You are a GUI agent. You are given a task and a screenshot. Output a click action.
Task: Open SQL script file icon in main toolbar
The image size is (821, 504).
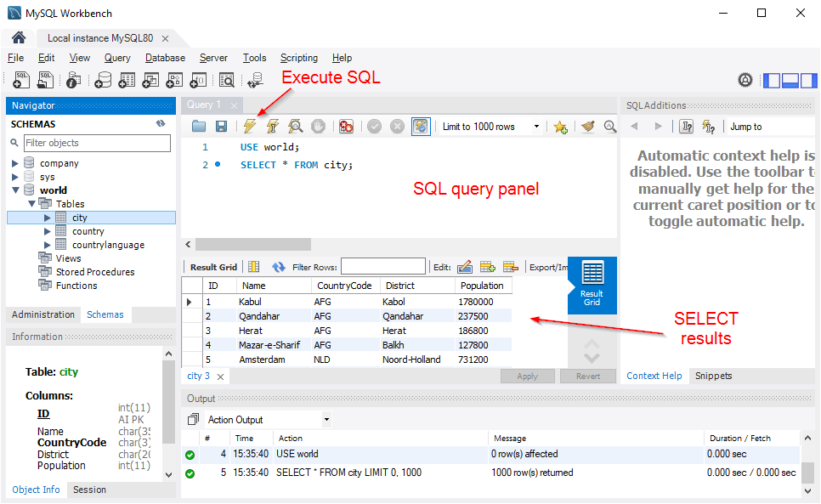pos(46,80)
